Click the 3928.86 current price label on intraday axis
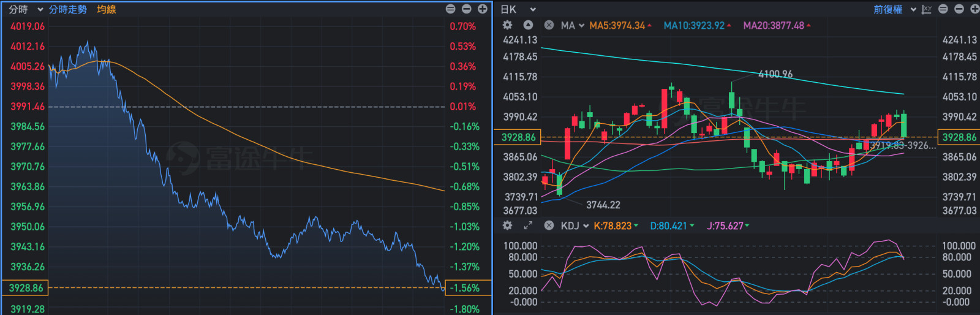980x315 pixels. click(x=25, y=287)
